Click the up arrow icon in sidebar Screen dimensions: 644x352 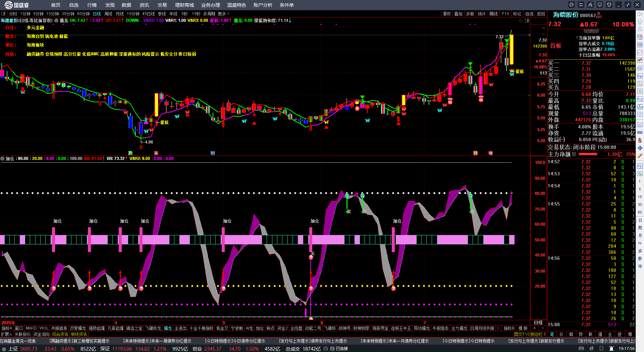tap(640, 22)
